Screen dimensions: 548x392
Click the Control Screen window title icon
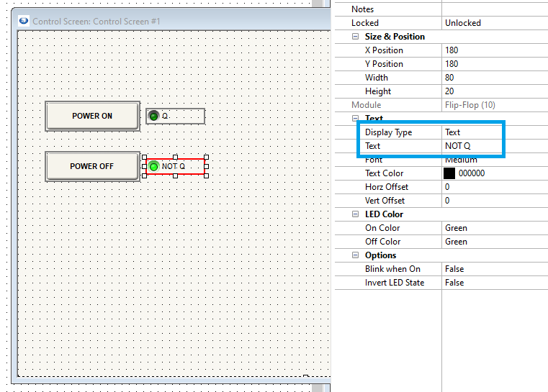coord(24,21)
